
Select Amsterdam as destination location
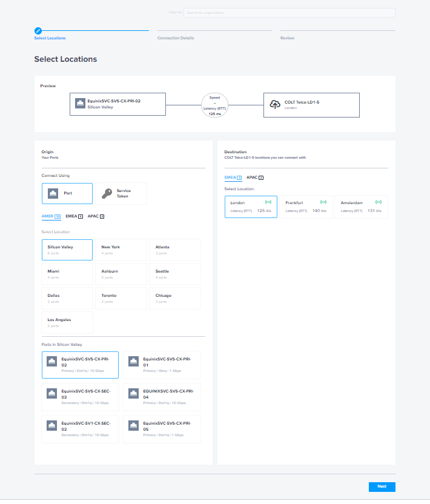[x=362, y=207]
